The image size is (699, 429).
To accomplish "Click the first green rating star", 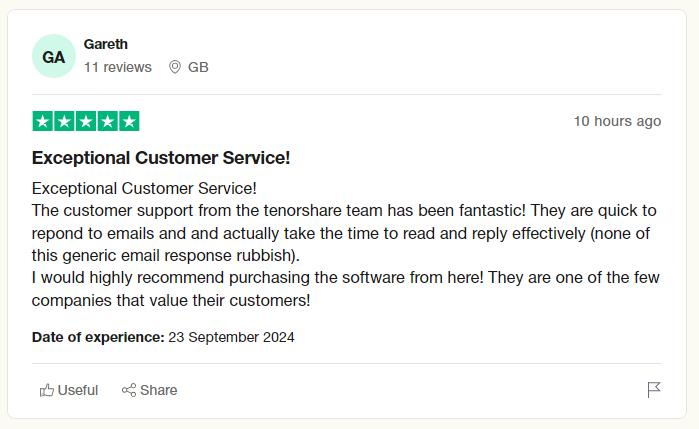I will click(43, 121).
